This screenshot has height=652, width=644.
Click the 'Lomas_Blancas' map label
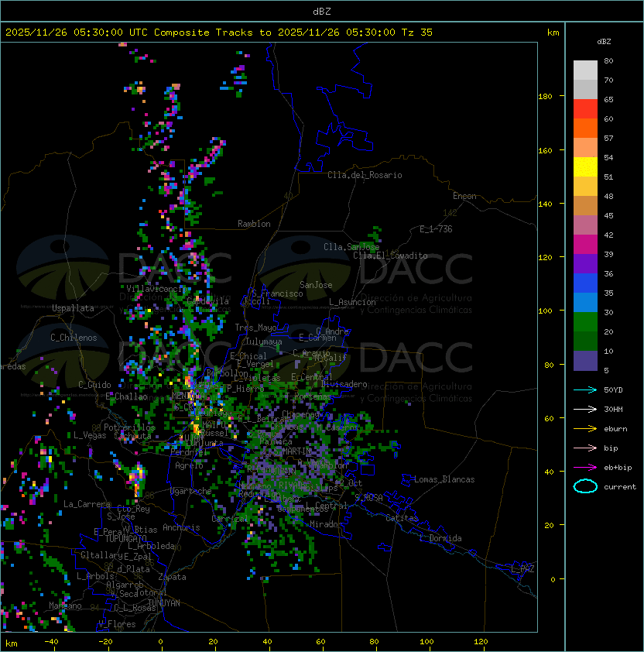444,479
